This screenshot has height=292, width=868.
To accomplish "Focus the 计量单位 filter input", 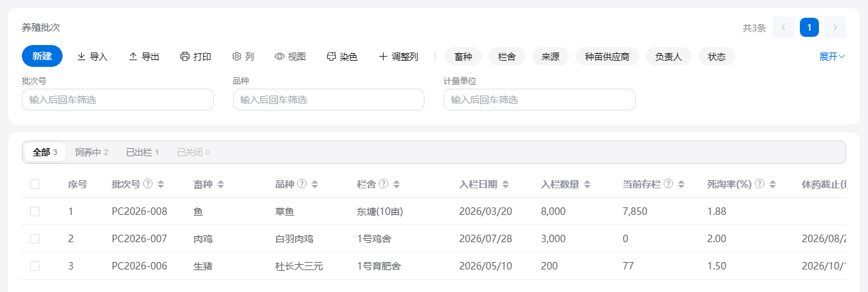I will [540, 100].
